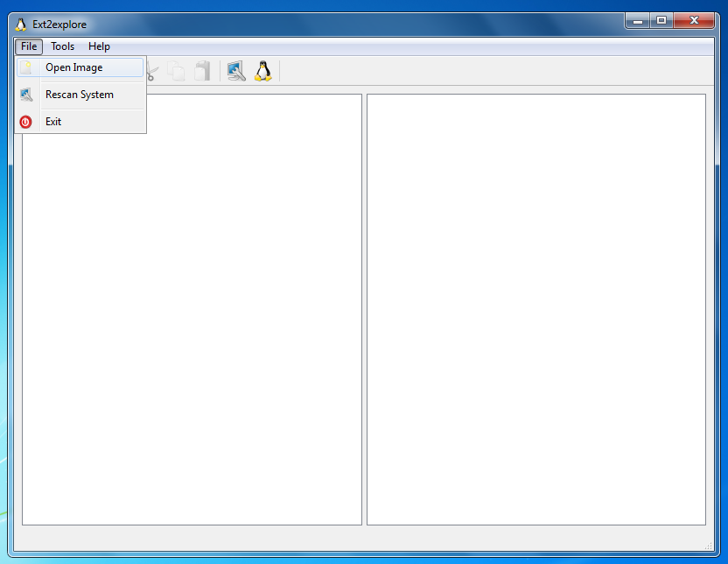728x564 pixels.
Task: Choose Exit from the File menu
Action: point(80,122)
